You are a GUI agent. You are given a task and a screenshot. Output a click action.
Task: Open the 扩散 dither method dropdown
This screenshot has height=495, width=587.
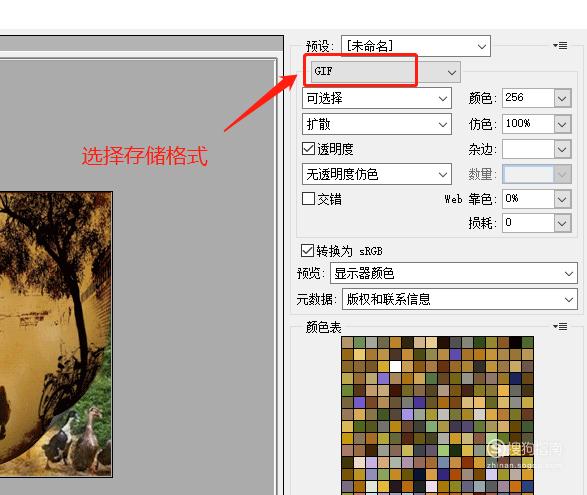[x=377, y=124]
